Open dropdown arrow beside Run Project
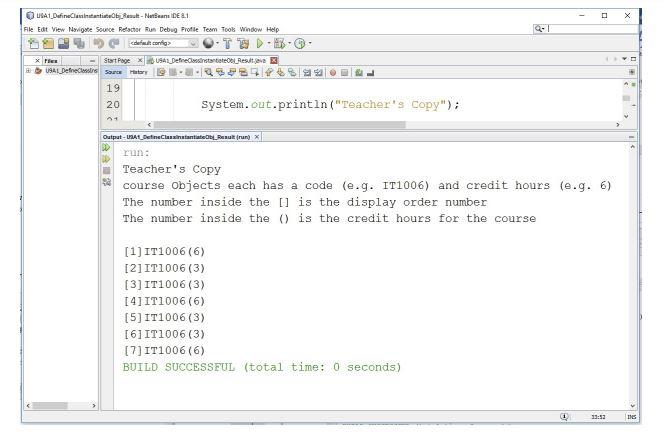Screen dimensions: 665x437 [269, 43]
